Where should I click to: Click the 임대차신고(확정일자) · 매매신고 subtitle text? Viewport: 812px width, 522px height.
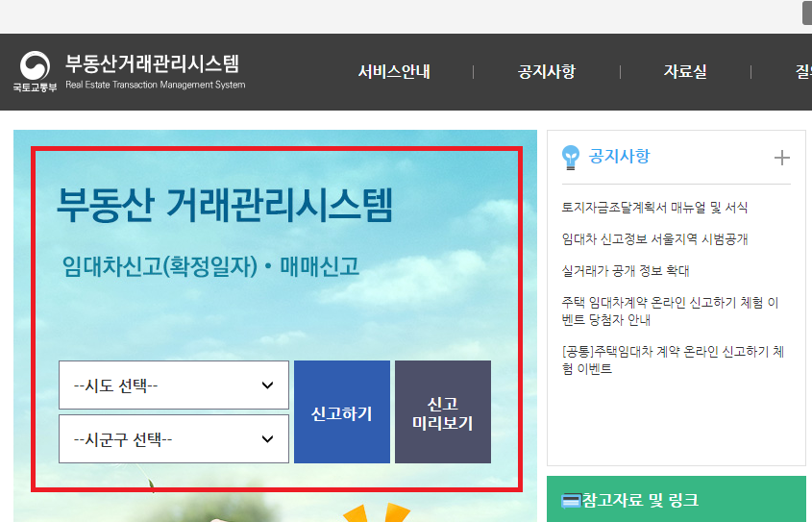click(x=210, y=266)
